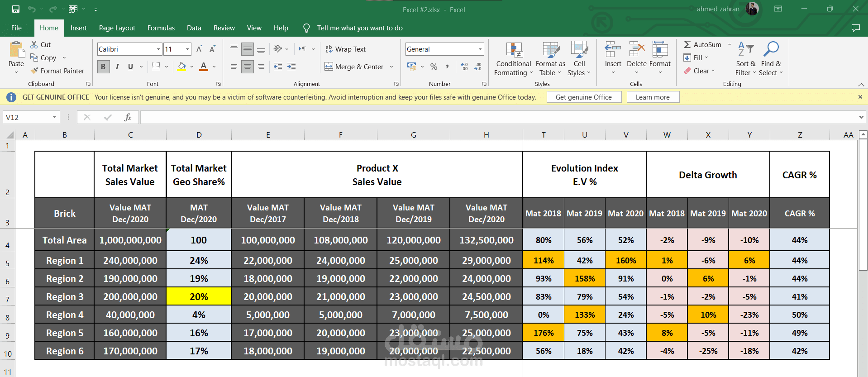Toggle Italic formatting

click(117, 67)
